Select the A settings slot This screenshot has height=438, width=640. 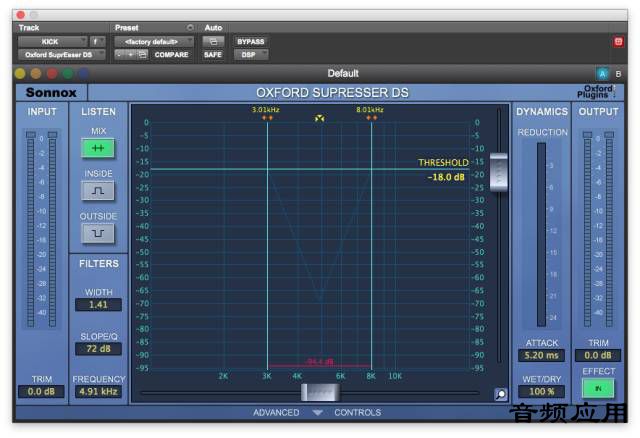pyautogui.click(x=602, y=74)
